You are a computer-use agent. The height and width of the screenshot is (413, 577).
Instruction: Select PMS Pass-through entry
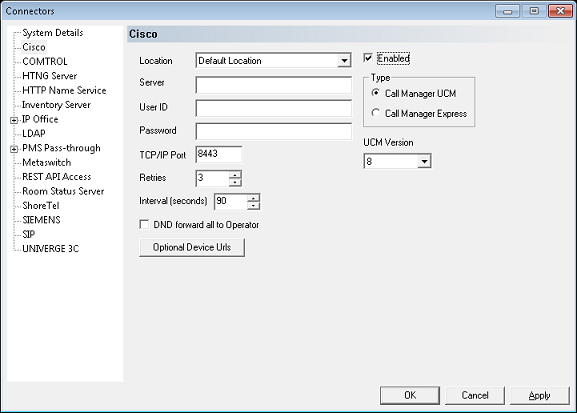(61, 148)
